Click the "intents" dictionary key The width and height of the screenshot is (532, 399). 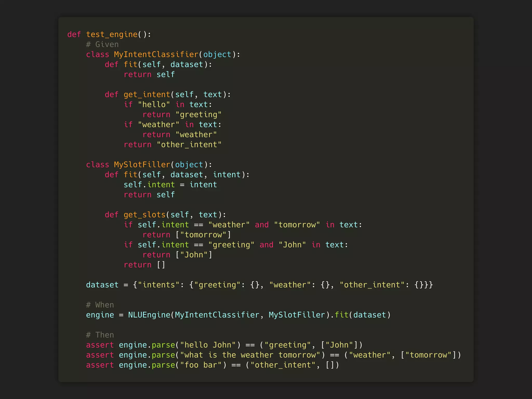(x=158, y=285)
